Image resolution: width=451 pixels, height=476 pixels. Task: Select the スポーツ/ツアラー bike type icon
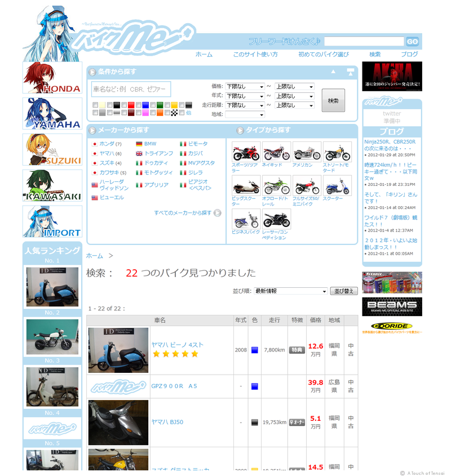click(x=246, y=152)
